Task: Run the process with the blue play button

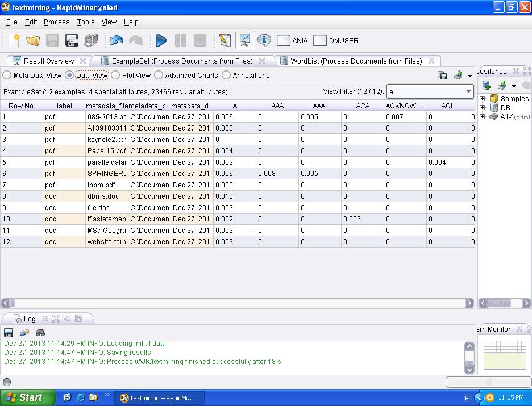Action: coord(161,40)
